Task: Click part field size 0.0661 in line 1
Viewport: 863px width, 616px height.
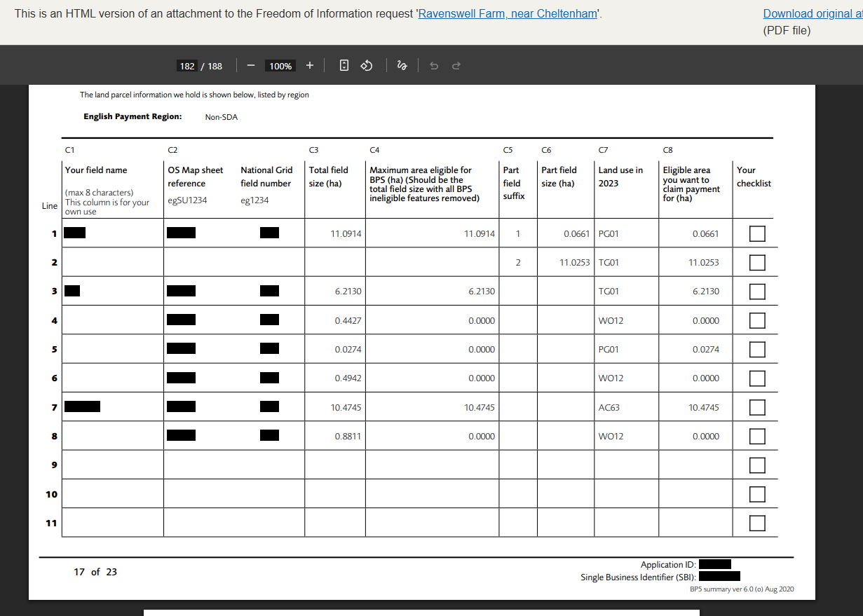Action: click(x=577, y=234)
